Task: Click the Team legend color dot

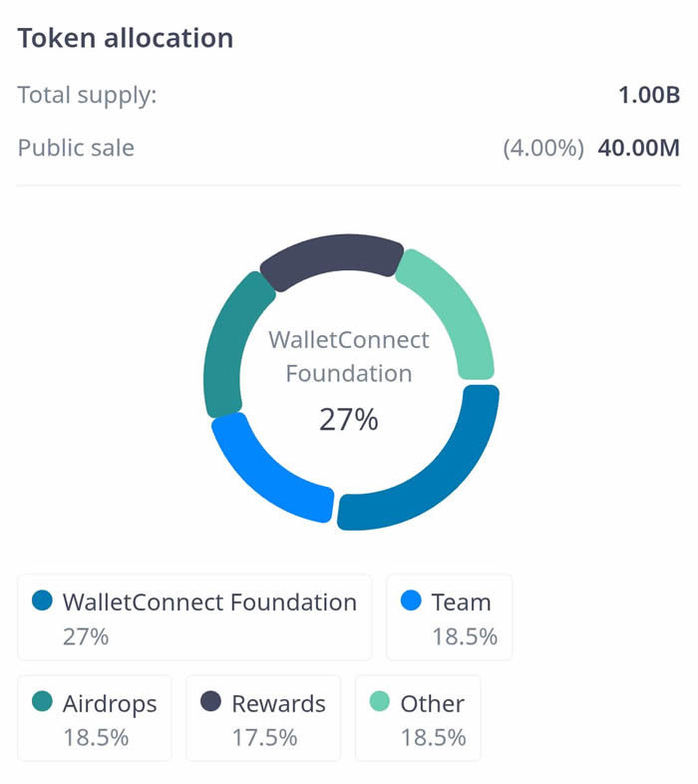Action: 411,600
